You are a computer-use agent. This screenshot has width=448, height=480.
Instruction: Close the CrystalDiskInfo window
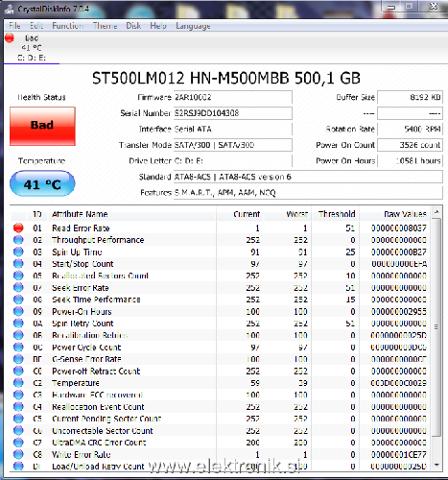[434, 6]
